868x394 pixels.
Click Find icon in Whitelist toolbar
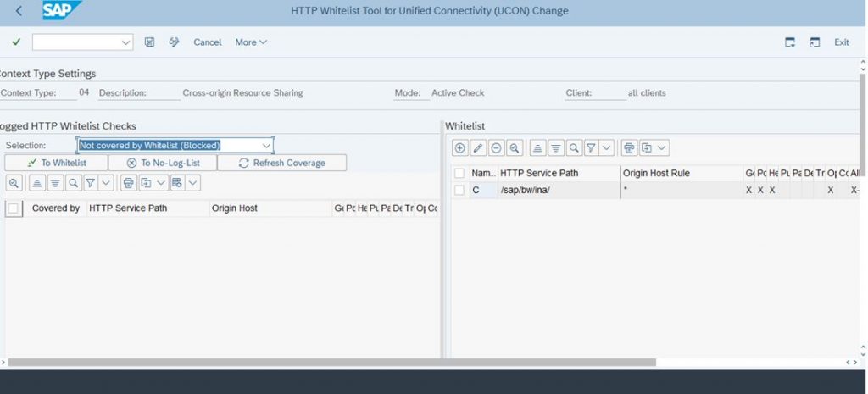(574, 147)
